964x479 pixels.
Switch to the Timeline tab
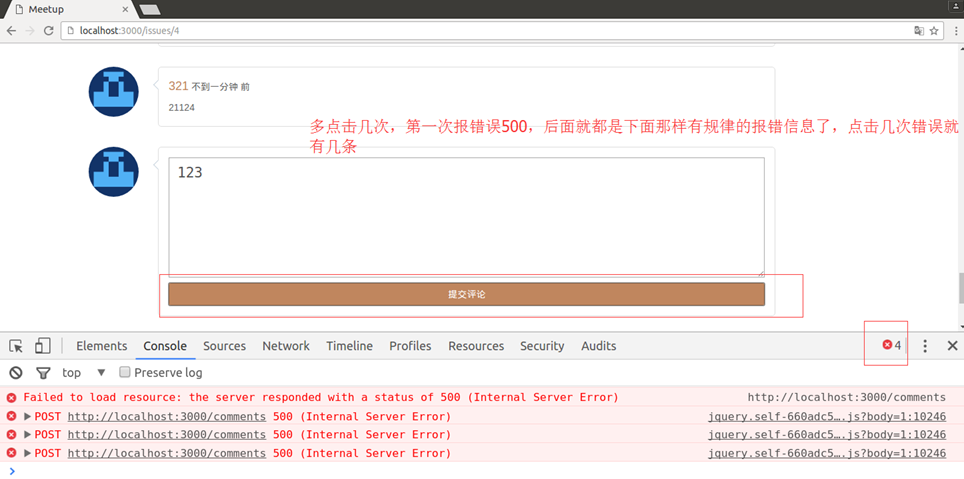(349, 346)
